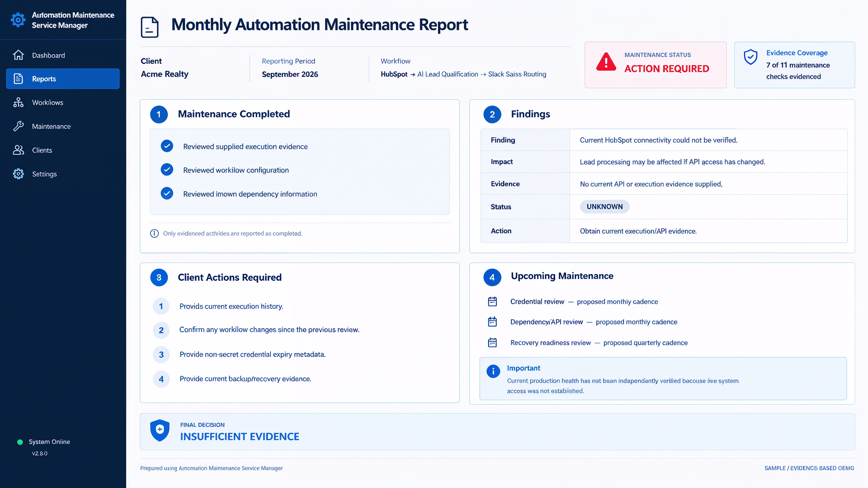Screen dimensions: 868x488
Task: Go to Dashboard in the sidebar
Action: 63,55
